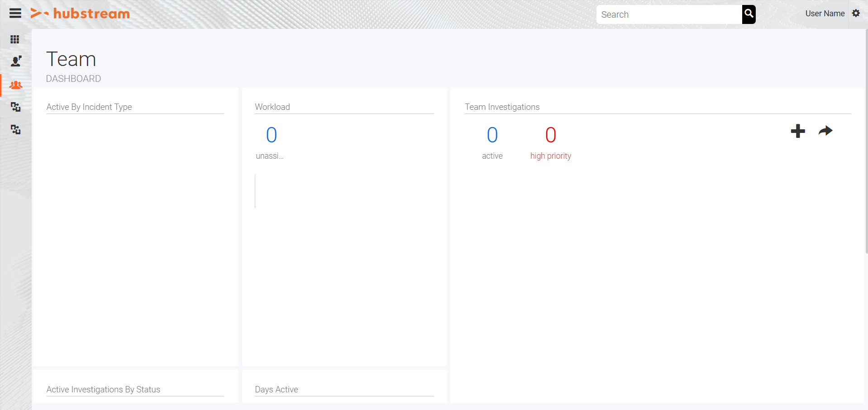Image resolution: width=868 pixels, height=410 pixels.
Task: Click inside the Search field
Action: click(x=670, y=14)
